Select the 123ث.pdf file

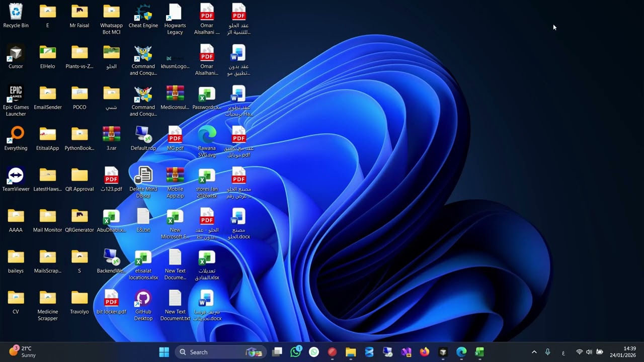(111, 179)
